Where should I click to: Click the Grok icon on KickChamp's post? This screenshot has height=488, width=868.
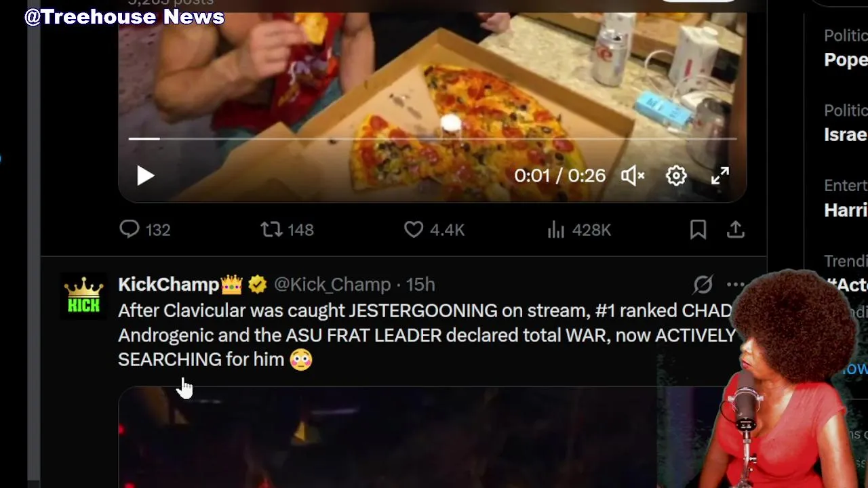[x=703, y=285]
